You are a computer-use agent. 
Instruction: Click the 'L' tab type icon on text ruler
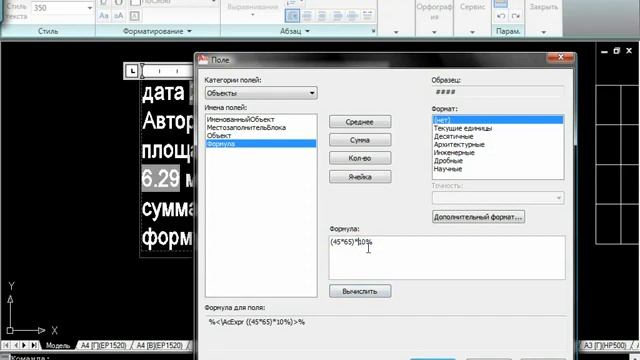(x=132, y=71)
